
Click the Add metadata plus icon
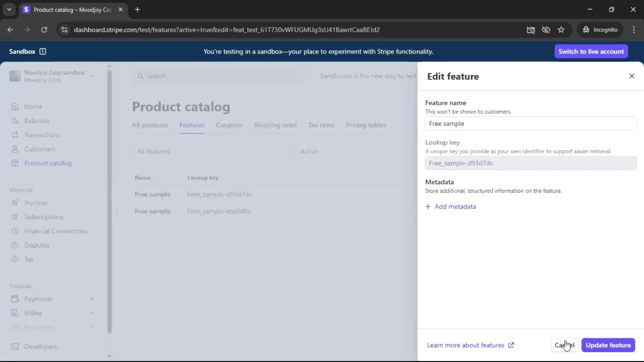428,206
